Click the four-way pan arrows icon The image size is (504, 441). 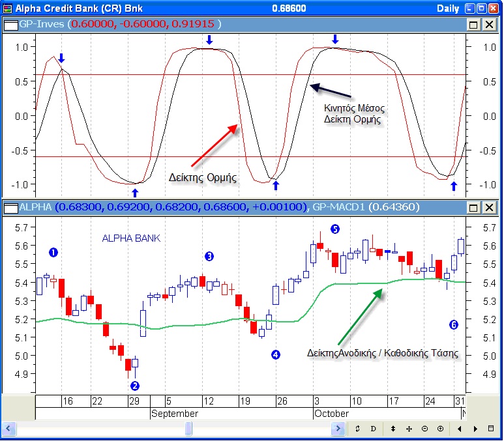pyautogui.click(x=409, y=429)
